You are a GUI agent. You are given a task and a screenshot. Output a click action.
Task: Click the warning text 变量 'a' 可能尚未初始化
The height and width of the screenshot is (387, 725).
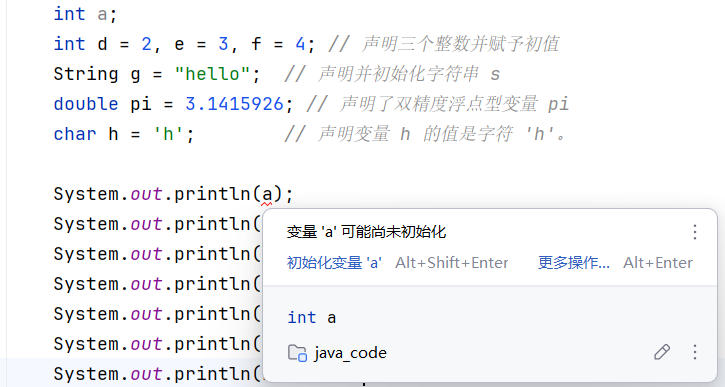(366, 232)
